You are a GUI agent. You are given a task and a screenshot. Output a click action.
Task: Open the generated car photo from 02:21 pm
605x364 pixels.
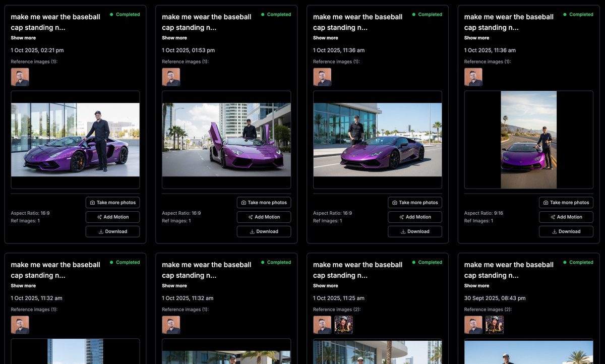click(x=75, y=140)
